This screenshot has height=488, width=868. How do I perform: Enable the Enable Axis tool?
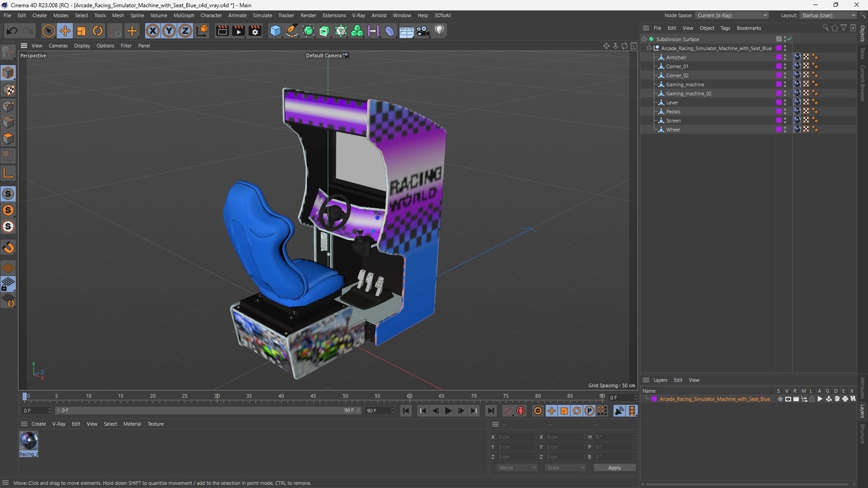[8, 173]
